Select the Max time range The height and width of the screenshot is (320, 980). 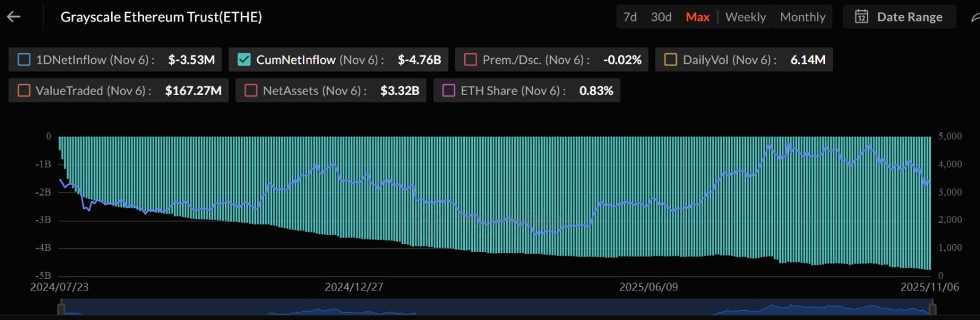click(698, 17)
